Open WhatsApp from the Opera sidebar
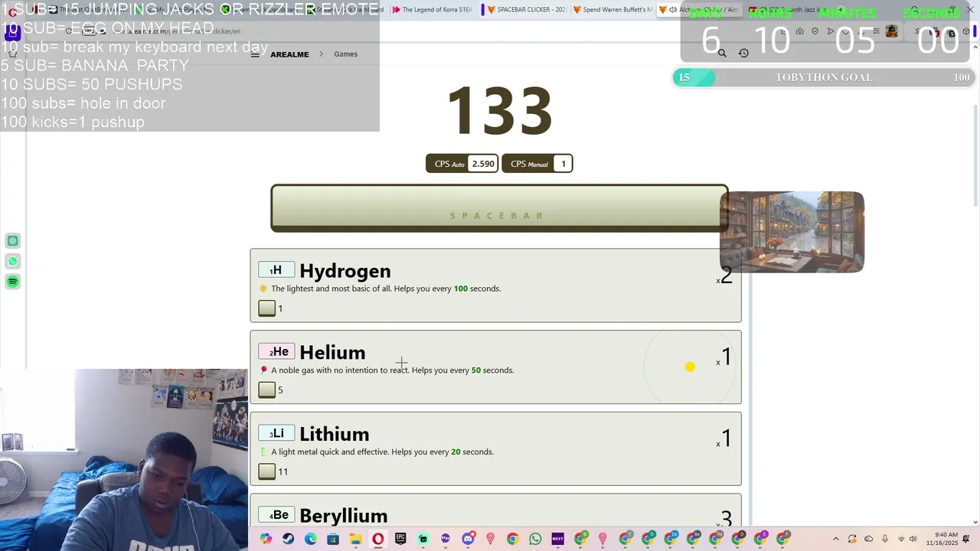 pos(13,262)
